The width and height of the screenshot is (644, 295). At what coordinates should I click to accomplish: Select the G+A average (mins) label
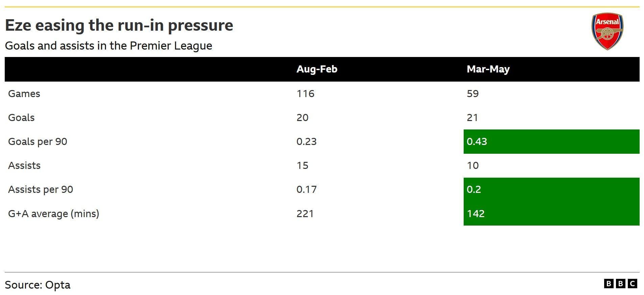[54, 214]
